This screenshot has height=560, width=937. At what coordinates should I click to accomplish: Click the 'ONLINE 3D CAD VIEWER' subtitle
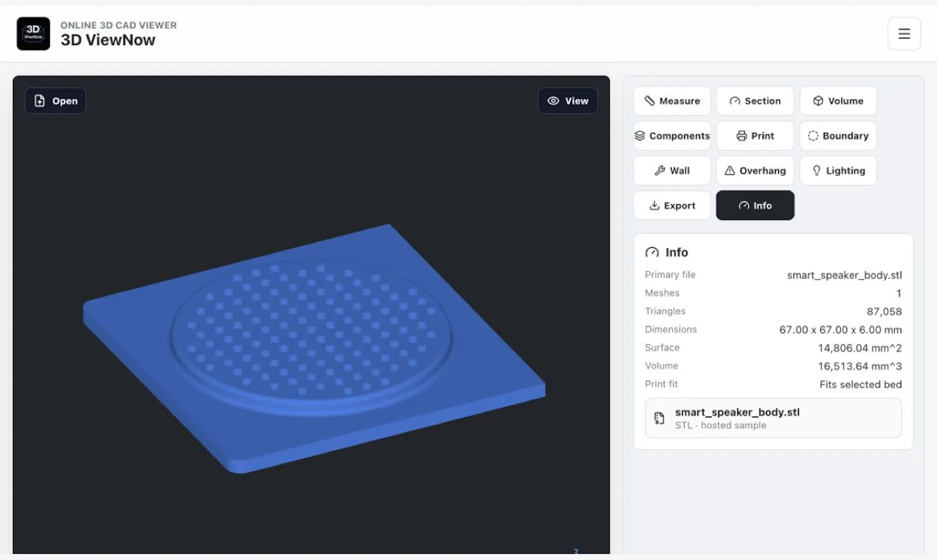tap(118, 25)
